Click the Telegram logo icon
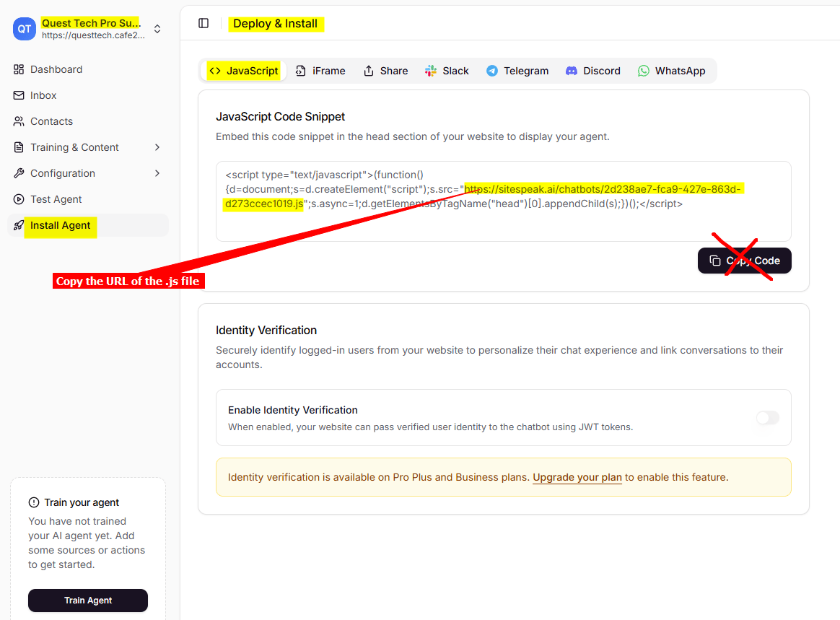840x620 pixels. pyautogui.click(x=491, y=71)
